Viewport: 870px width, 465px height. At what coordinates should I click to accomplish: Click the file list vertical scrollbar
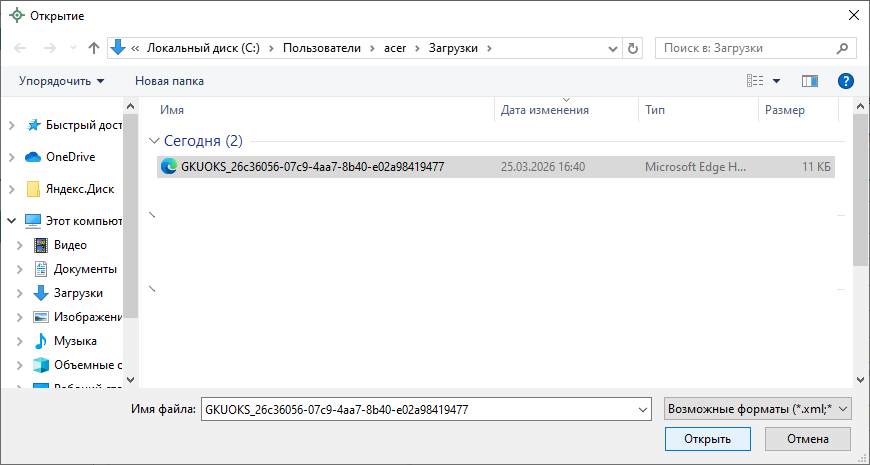coord(860,190)
